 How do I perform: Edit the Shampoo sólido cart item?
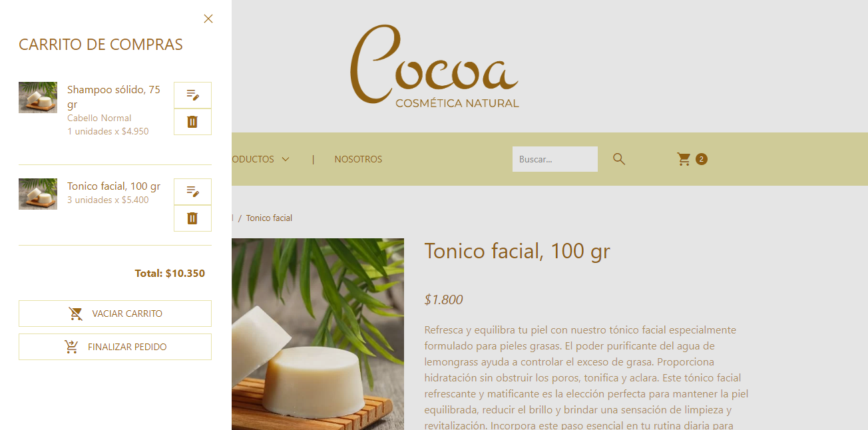tap(192, 95)
